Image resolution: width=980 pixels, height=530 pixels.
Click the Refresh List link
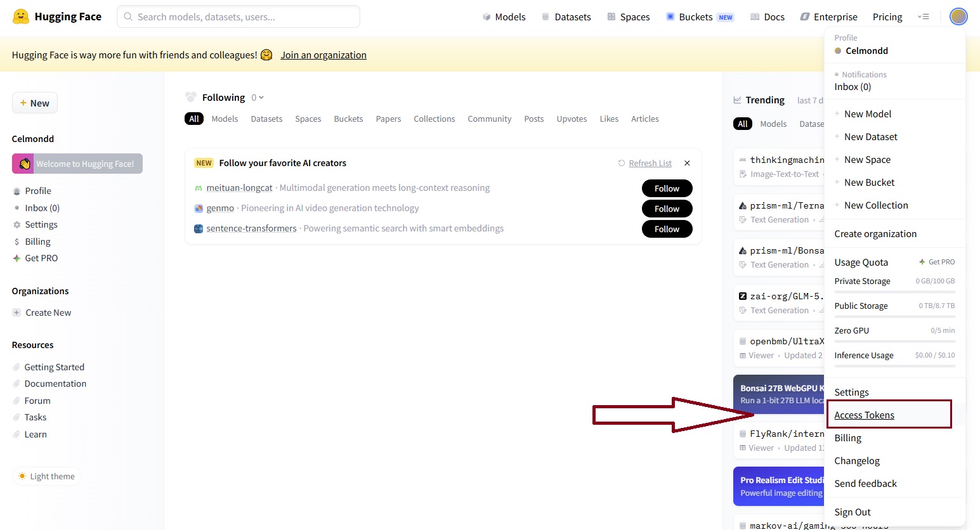pyautogui.click(x=650, y=163)
